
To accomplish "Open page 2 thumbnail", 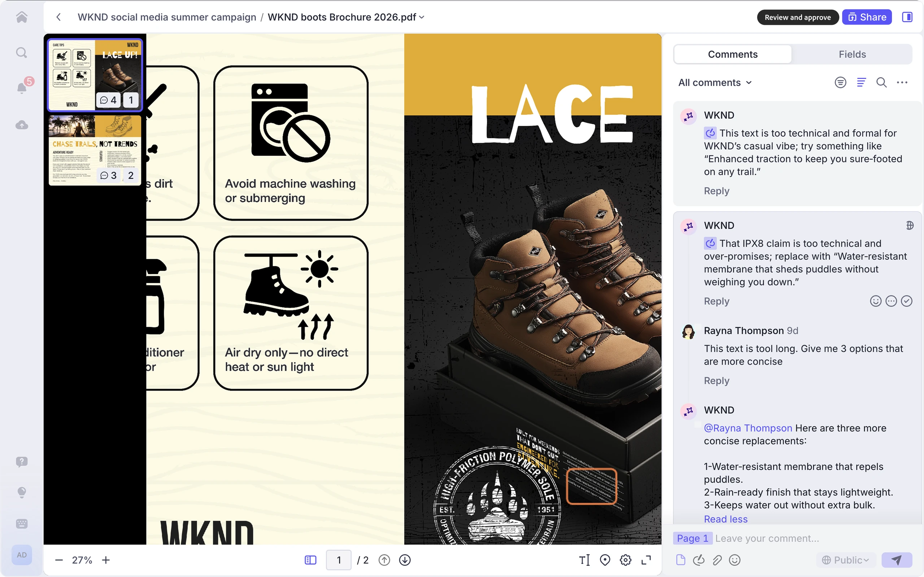I will click(95, 150).
